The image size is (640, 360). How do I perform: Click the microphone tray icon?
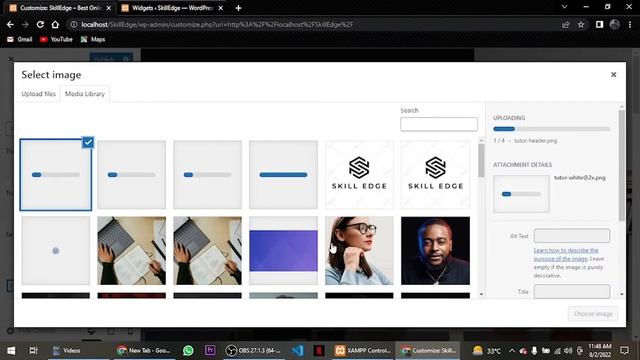(x=534, y=351)
